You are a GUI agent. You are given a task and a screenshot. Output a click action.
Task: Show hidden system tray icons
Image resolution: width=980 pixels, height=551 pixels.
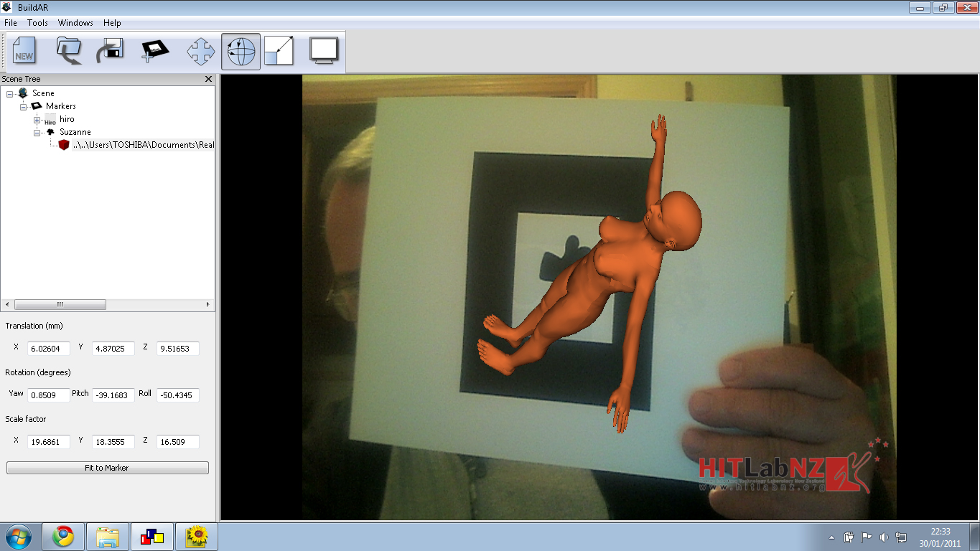pos(831,537)
